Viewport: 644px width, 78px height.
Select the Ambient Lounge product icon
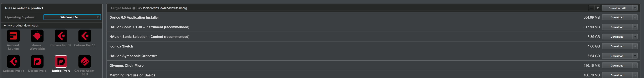pos(13,36)
